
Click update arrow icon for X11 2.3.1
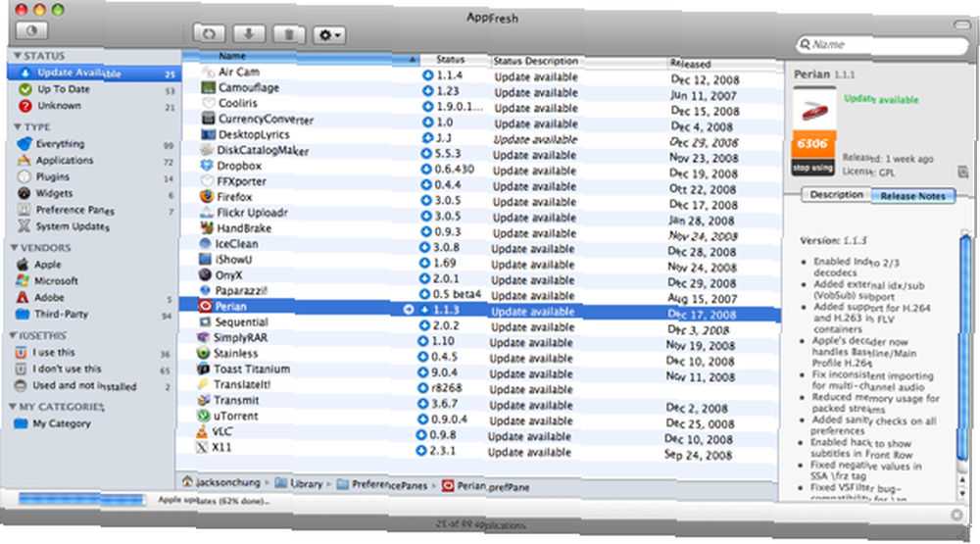pyautogui.click(x=421, y=450)
